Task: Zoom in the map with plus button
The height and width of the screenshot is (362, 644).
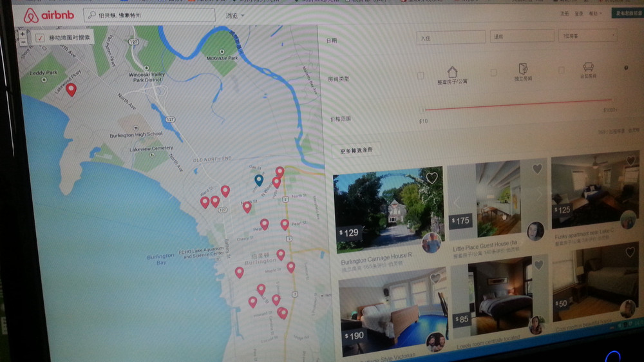Action: pos(23,34)
